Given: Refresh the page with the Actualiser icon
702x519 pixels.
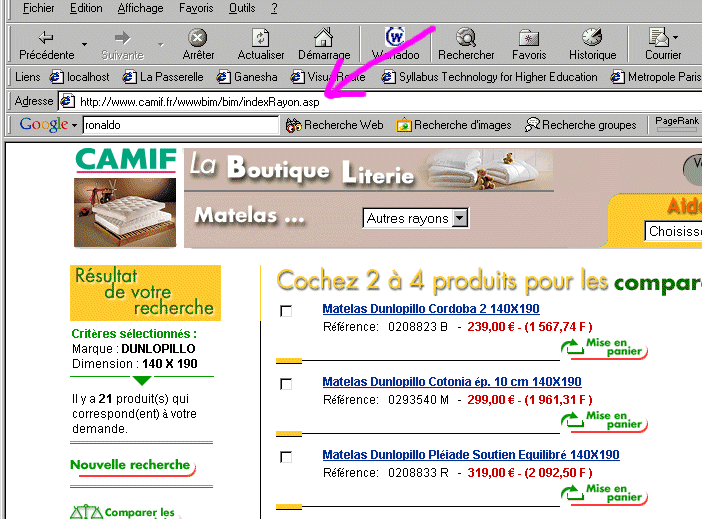Looking at the screenshot, I should [x=260, y=38].
